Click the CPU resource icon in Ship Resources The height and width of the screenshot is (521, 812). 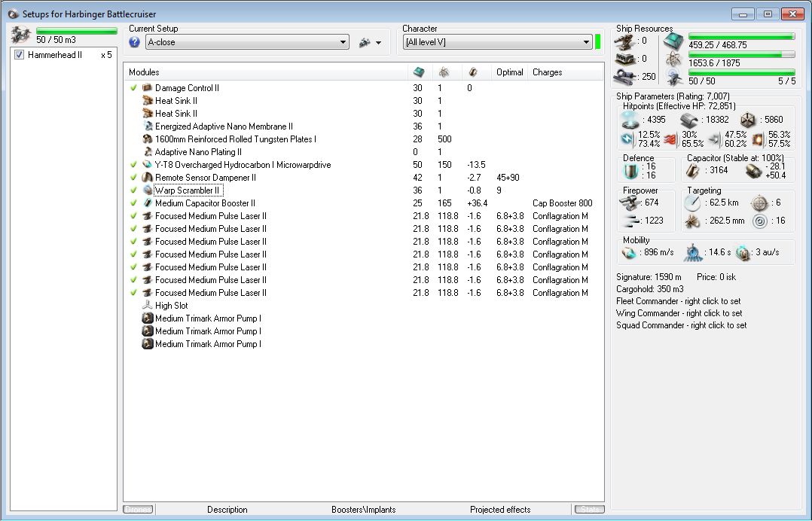pyautogui.click(x=673, y=41)
